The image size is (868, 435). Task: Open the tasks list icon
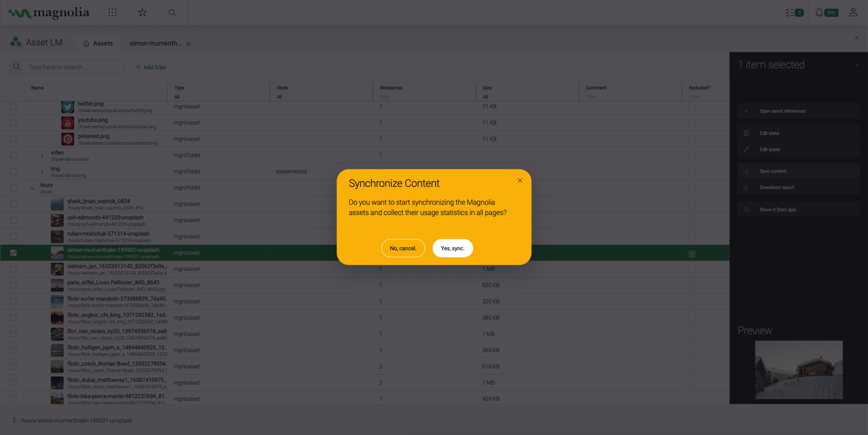tap(793, 12)
